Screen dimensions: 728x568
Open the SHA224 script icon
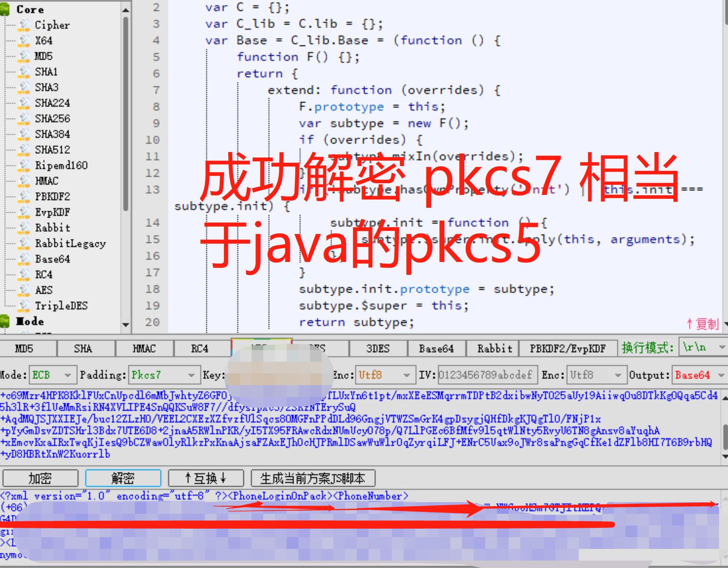(24, 103)
